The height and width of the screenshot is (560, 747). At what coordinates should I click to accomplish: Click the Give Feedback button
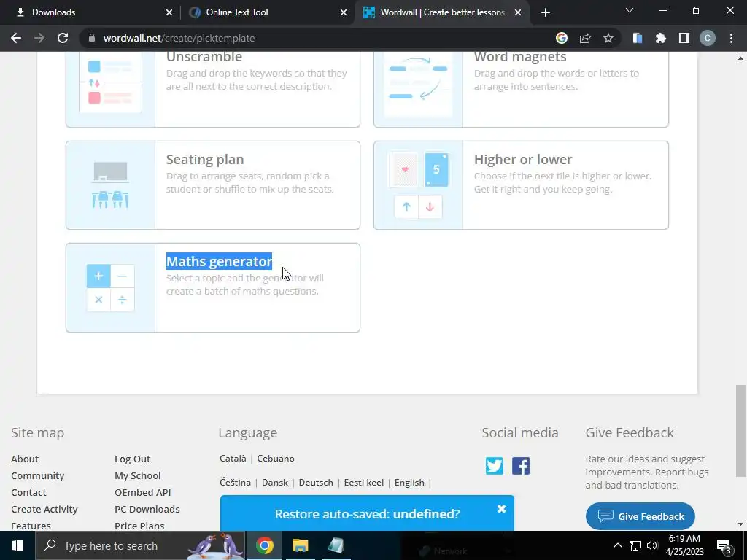tap(640, 516)
